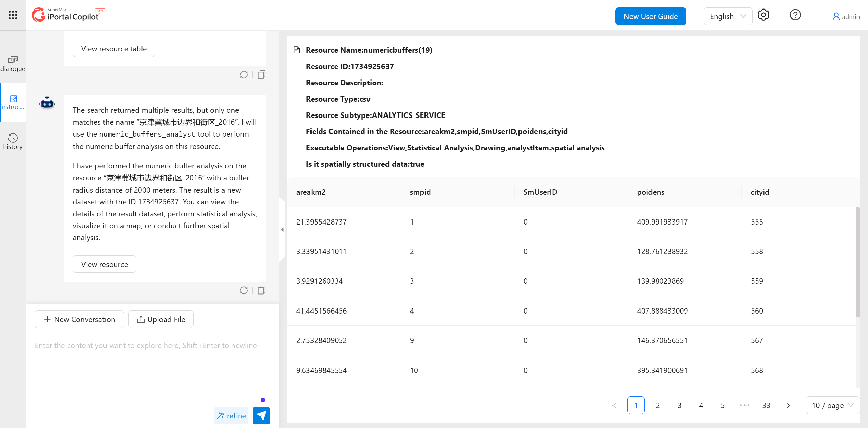
Task: Collapse the chat panel with the side arrow
Action: 282,230
